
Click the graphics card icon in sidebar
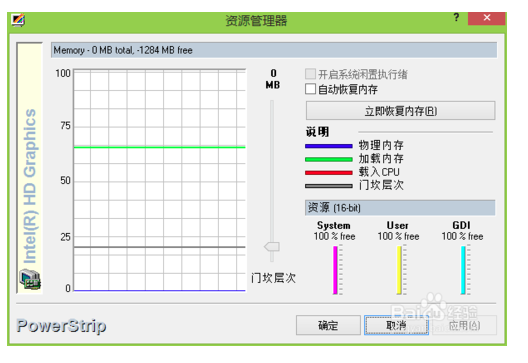30,279
